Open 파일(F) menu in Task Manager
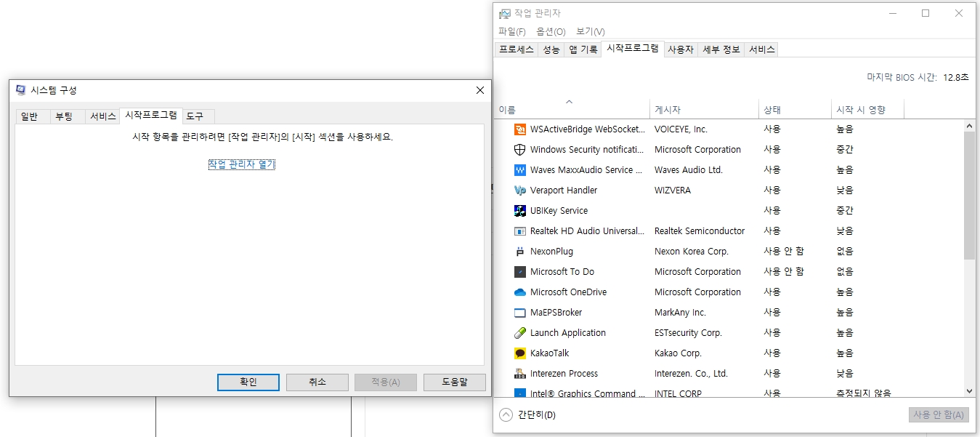 tap(512, 32)
